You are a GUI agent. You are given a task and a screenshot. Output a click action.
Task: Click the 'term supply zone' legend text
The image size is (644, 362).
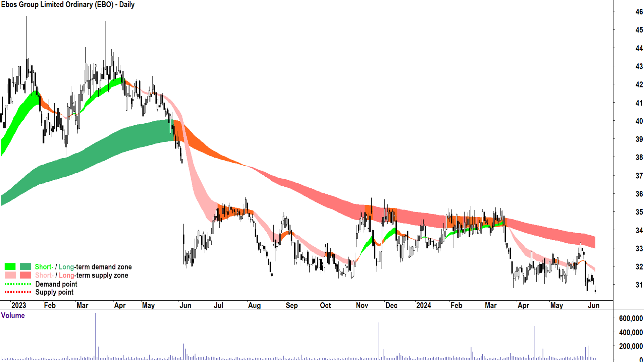point(102,275)
